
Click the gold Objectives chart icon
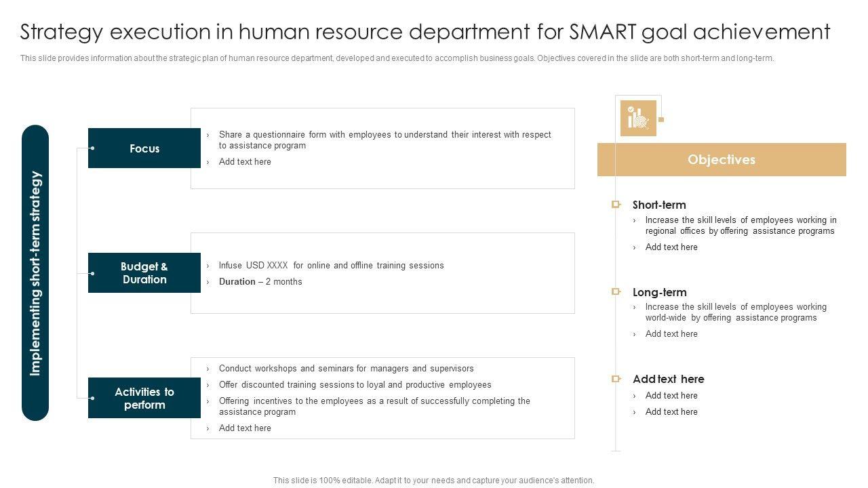[638, 118]
